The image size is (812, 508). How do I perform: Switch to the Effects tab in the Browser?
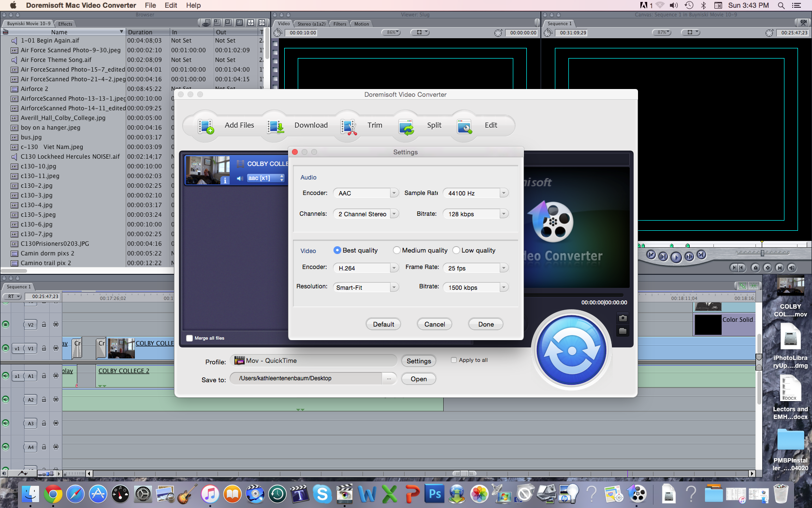[x=65, y=24]
